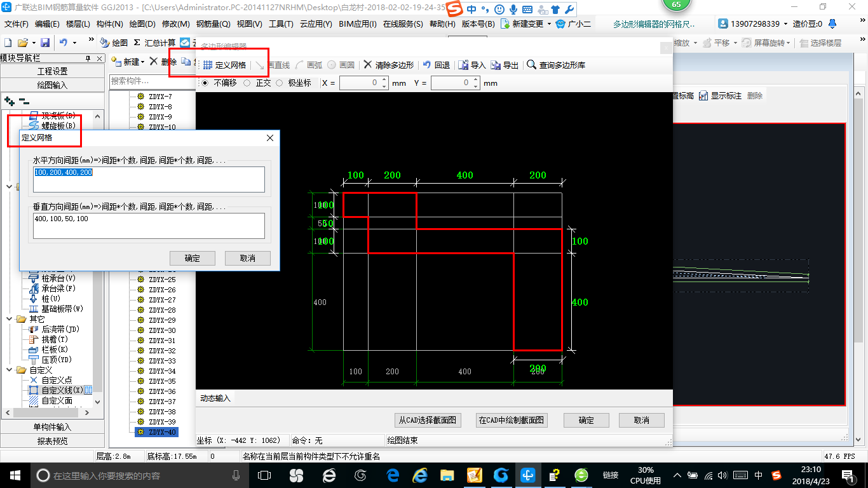
Task: Click the 查询多边形库 magnifier tool
Action: [556, 65]
